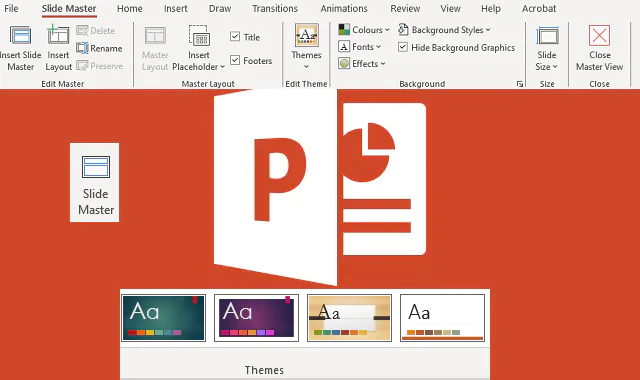Open the Effects theme dropdown

pos(361,64)
